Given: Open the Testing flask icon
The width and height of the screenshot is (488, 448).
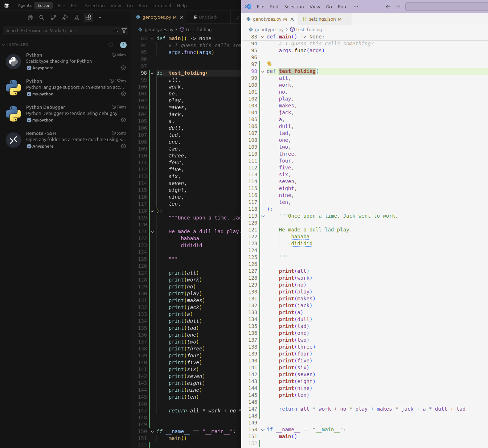Looking at the screenshot, I should coord(77,17).
